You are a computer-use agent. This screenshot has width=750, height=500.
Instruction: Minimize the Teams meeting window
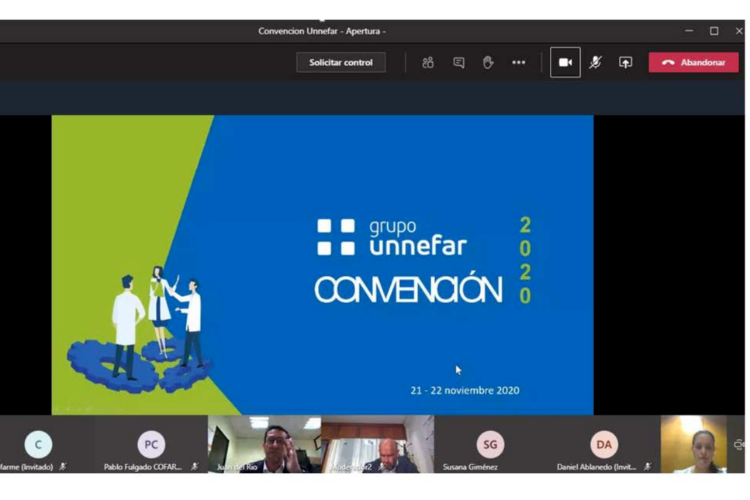[x=689, y=31]
